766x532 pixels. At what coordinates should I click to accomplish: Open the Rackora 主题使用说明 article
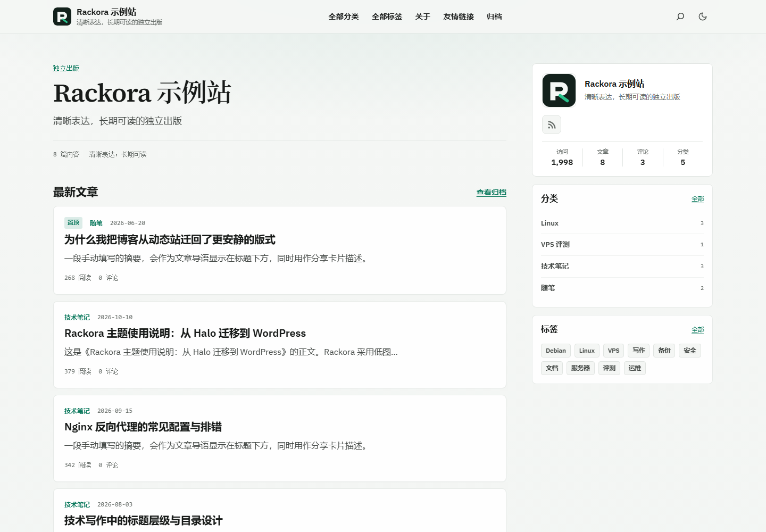pos(185,334)
